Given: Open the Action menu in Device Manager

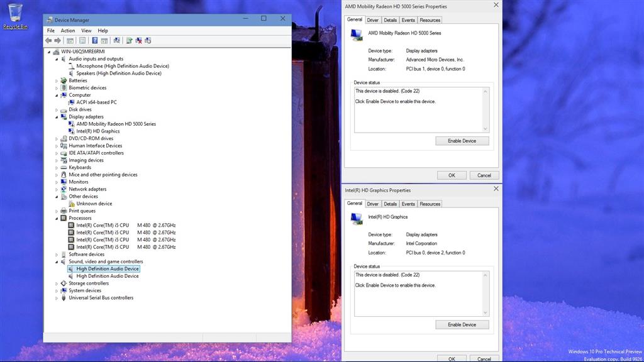Looking at the screenshot, I should tap(68, 30).
